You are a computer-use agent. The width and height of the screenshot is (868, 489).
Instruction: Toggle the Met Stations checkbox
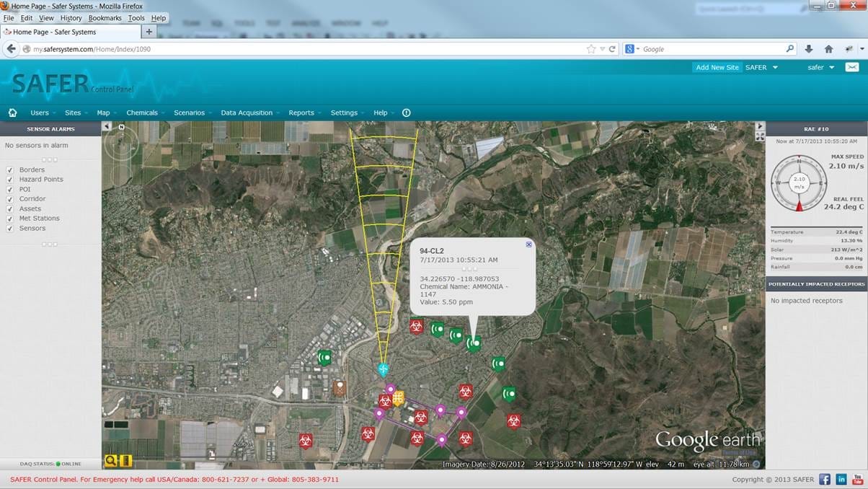click(x=10, y=219)
